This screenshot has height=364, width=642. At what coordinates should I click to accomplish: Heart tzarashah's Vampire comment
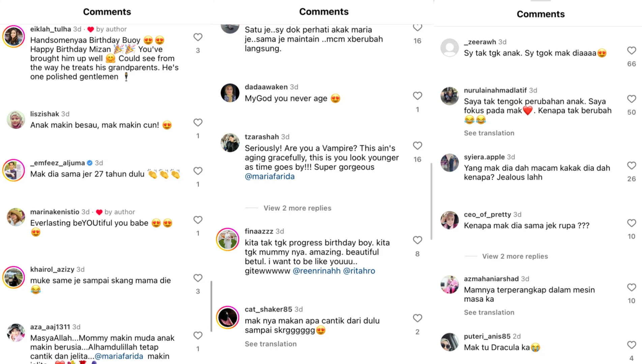(x=417, y=146)
